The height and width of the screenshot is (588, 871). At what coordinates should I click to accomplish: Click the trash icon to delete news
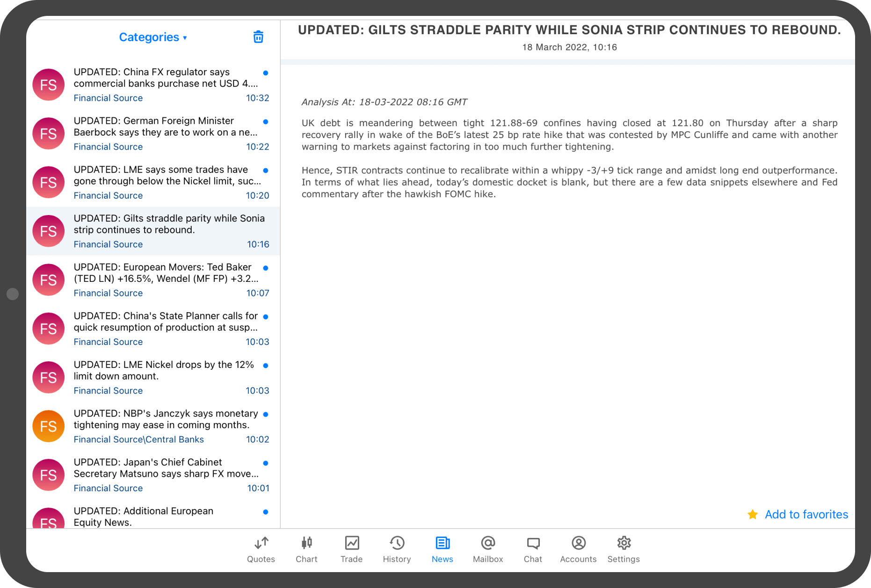[258, 37]
